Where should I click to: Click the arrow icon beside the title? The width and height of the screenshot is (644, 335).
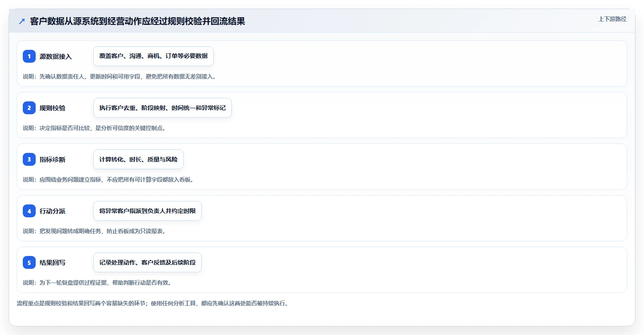tap(22, 21)
